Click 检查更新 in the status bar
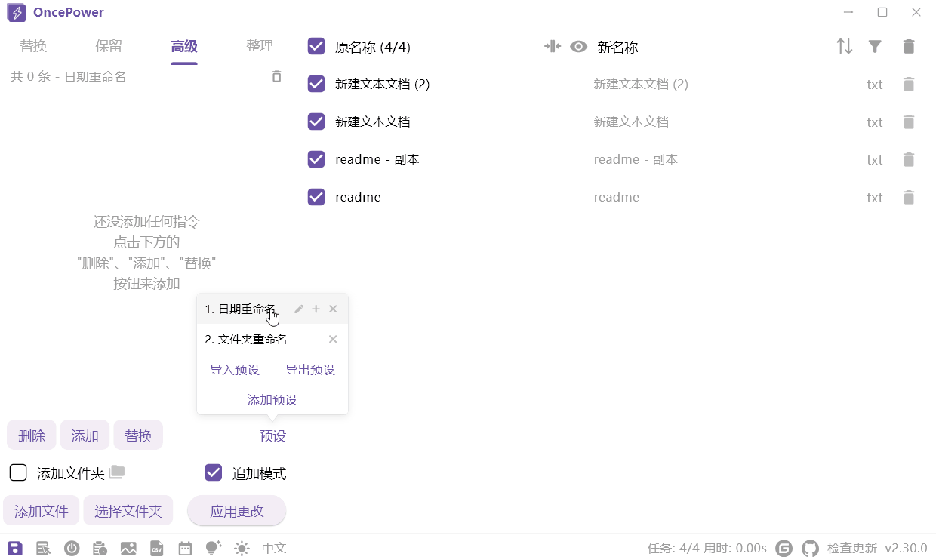Screen dimensions: 936x560 854,548
